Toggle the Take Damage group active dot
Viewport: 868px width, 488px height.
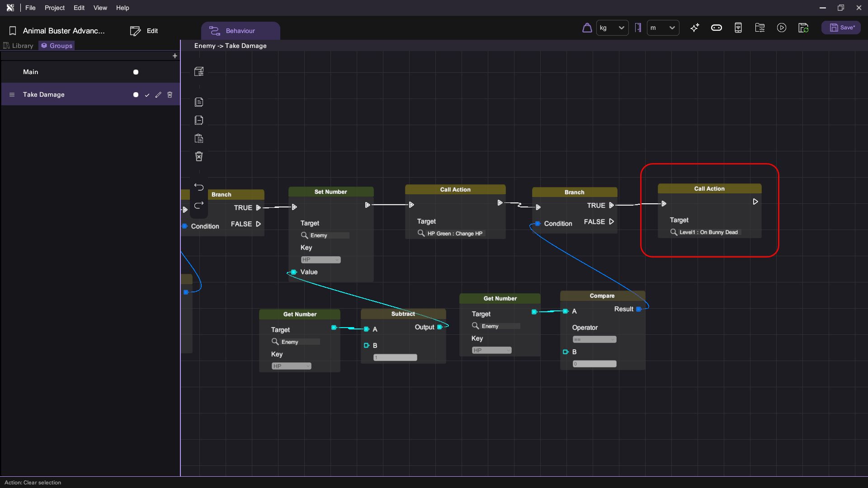(136, 94)
